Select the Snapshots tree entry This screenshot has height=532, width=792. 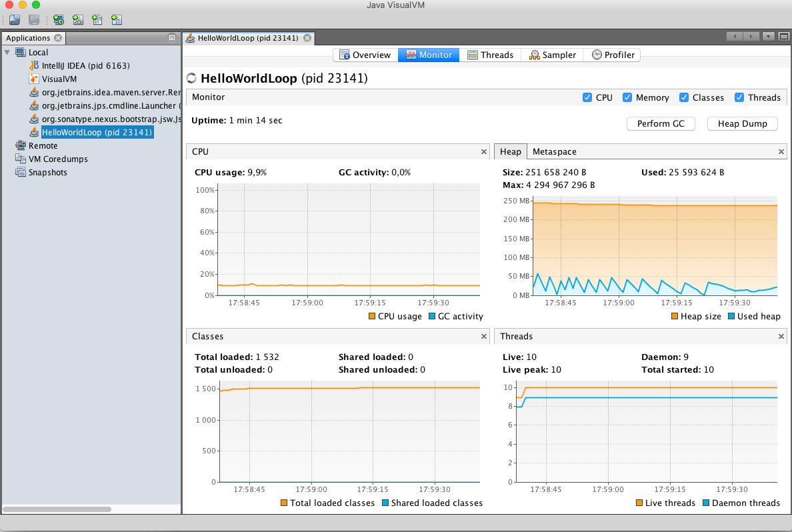pos(47,172)
